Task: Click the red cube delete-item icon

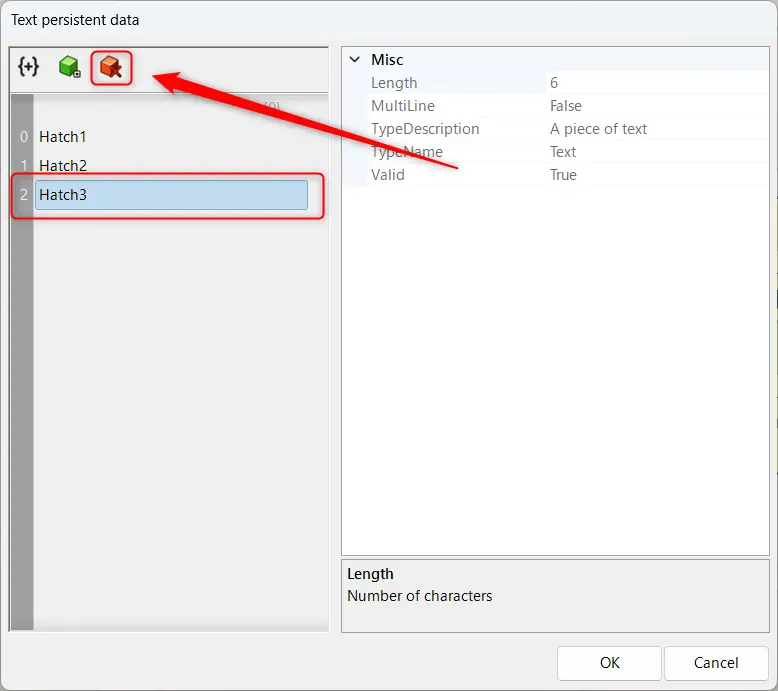Action: tap(111, 67)
